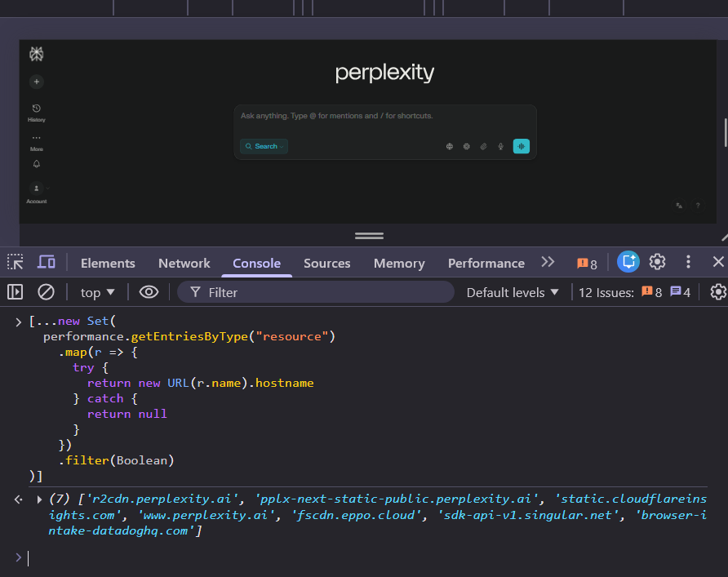728x577 pixels.
Task: Click the attach file paperclip icon
Action: (483, 147)
